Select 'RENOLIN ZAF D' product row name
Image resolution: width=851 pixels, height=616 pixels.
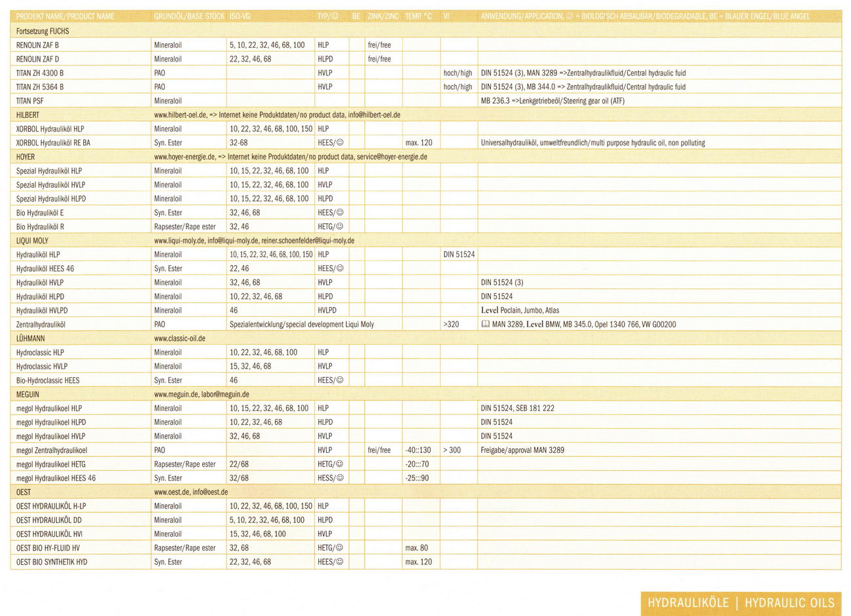(37, 59)
